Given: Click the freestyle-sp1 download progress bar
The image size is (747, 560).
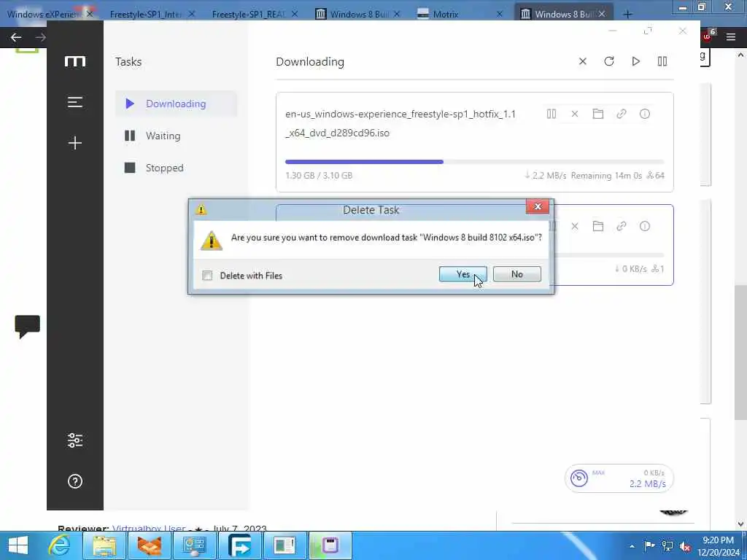Looking at the screenshot, I should point(474,162).
